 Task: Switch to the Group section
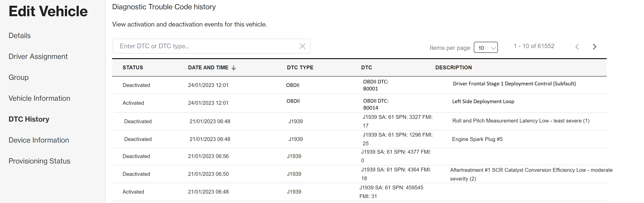(x=18, y=78)
